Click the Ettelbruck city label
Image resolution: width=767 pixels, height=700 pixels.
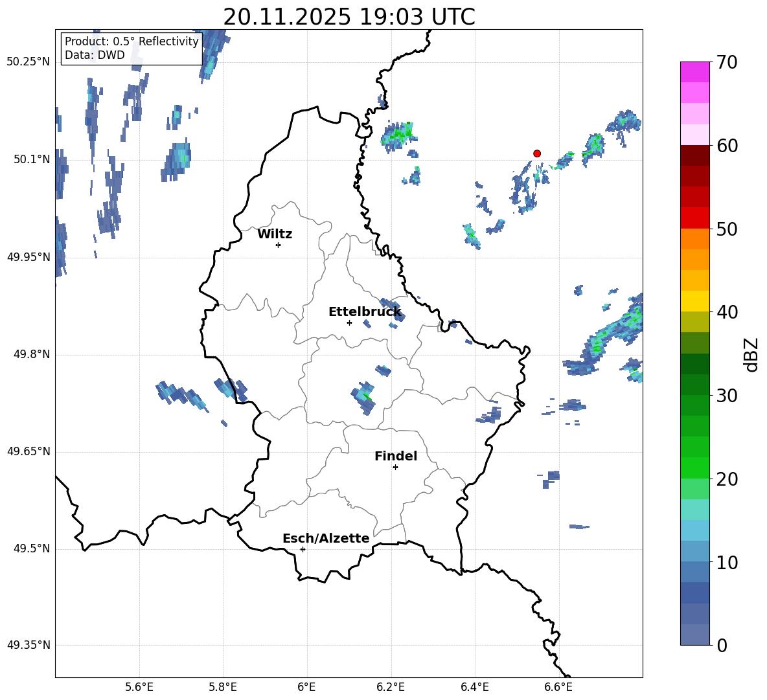365,312
